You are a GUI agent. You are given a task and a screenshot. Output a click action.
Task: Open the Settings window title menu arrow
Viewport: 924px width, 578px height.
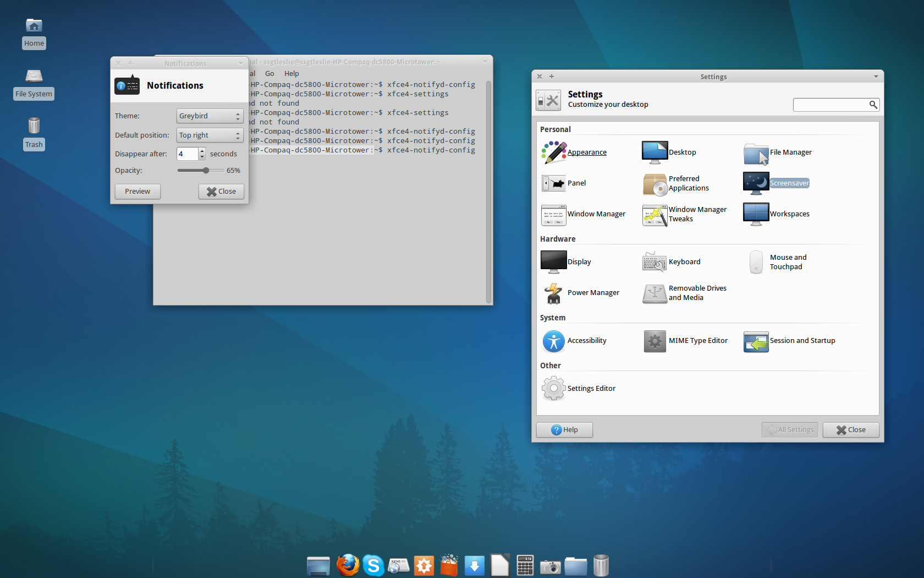click(876, 77)
